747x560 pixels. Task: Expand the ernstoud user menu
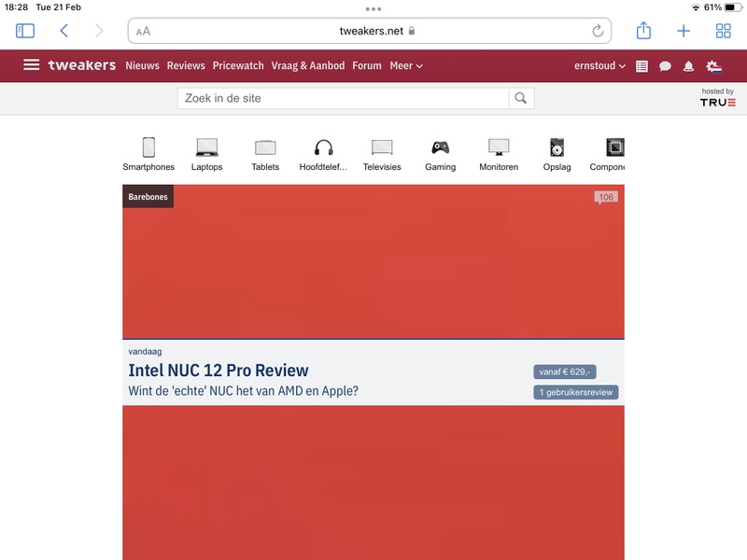pos(599,65)
